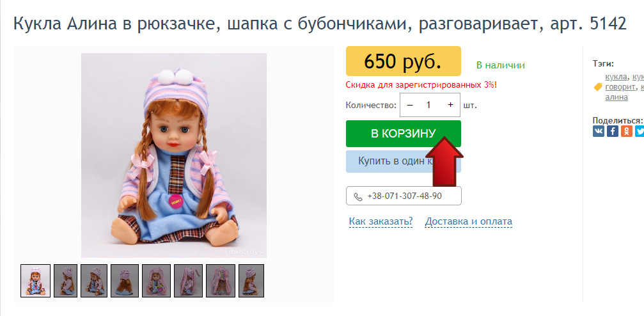Screen dimensions: 644x316
Task: Select the first front-view doll thumbnail
Action: (x=36, y=281)
